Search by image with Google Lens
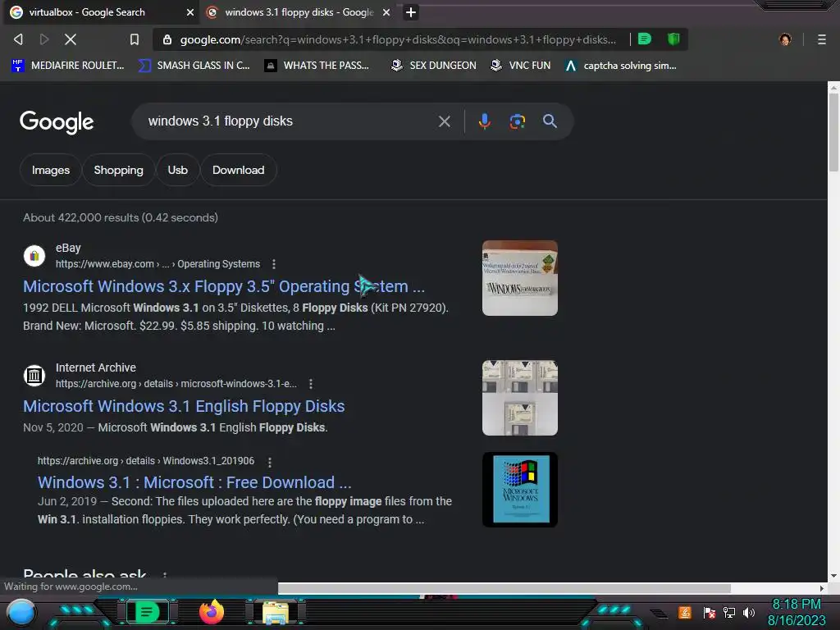Image resolution: width=840 pixels, height=630 pixels. (x=517, y=121)
